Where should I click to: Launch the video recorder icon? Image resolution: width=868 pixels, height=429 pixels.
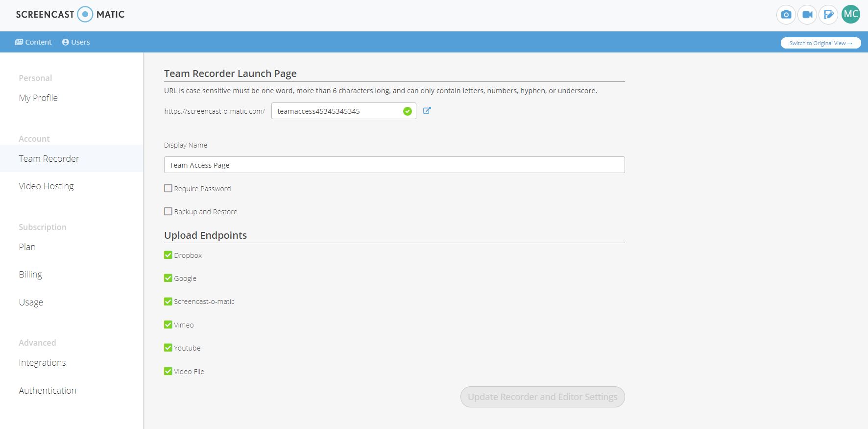click(807, 15)
